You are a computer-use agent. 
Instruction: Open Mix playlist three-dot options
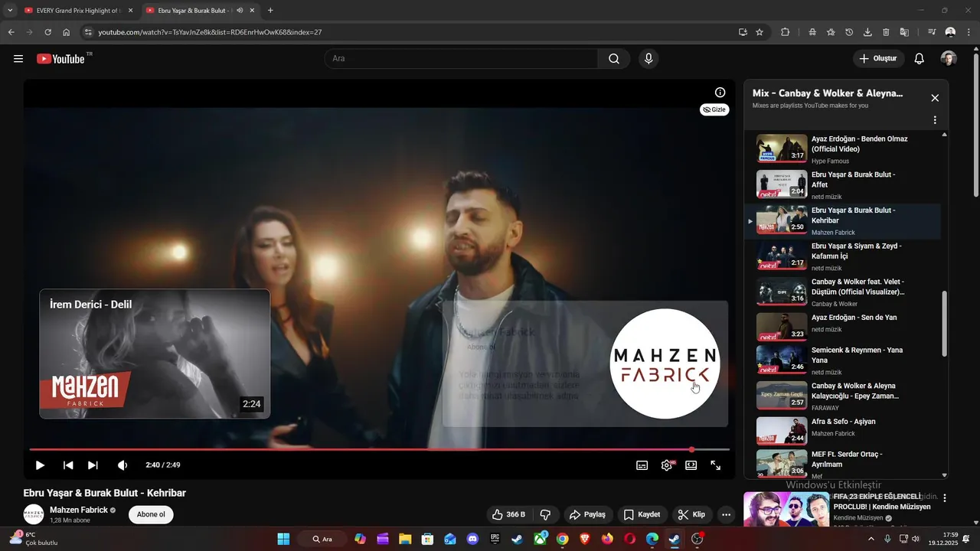(x=935, y=120)
